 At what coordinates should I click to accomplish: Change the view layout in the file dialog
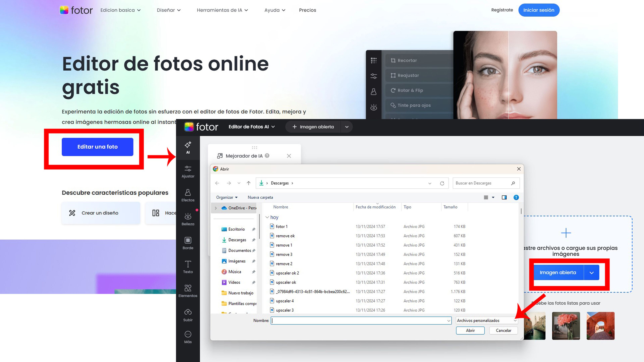pyautogui.click(x=486, y=197)
